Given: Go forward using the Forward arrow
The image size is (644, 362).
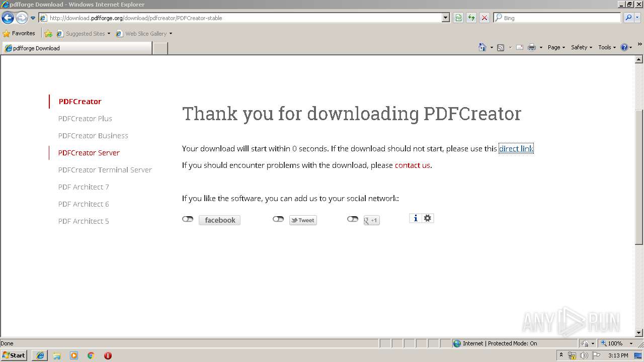Looking at the screenshot, I should [22, 18].
